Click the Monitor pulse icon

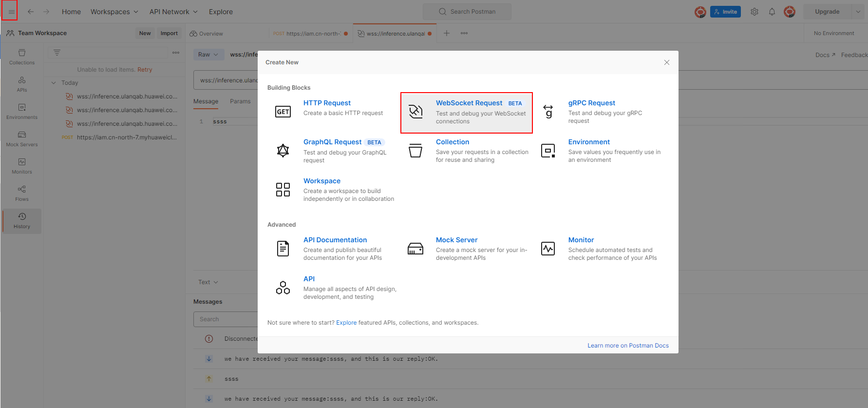548,249
